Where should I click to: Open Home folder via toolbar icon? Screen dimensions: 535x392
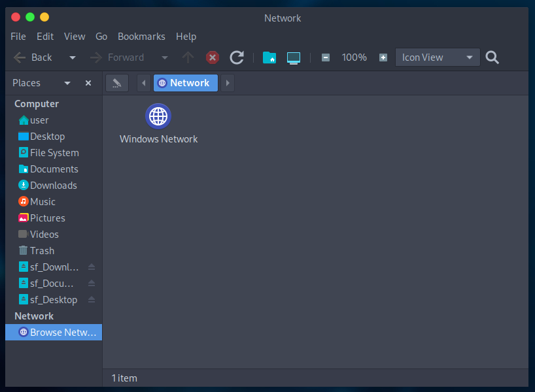click(x=269, y=57)
